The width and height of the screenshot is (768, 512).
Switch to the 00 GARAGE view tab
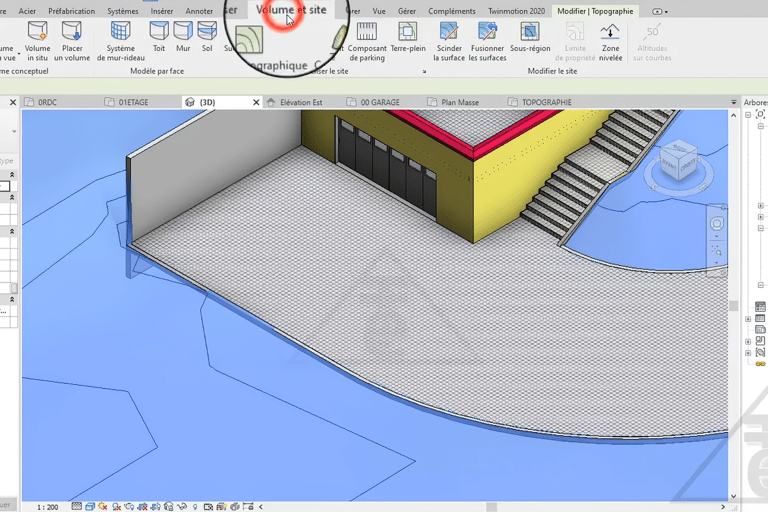380,102
